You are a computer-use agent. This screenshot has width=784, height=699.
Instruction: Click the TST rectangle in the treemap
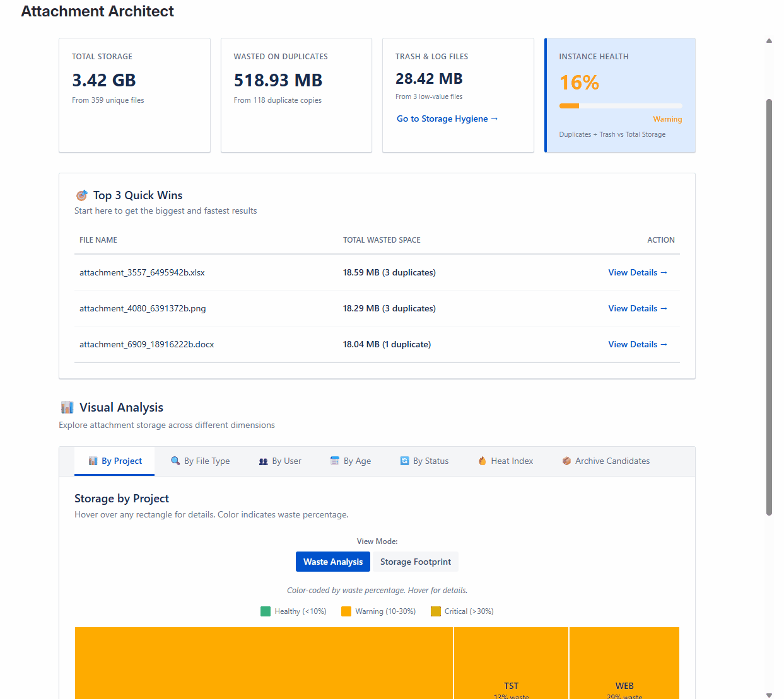[x=511, y=662]
